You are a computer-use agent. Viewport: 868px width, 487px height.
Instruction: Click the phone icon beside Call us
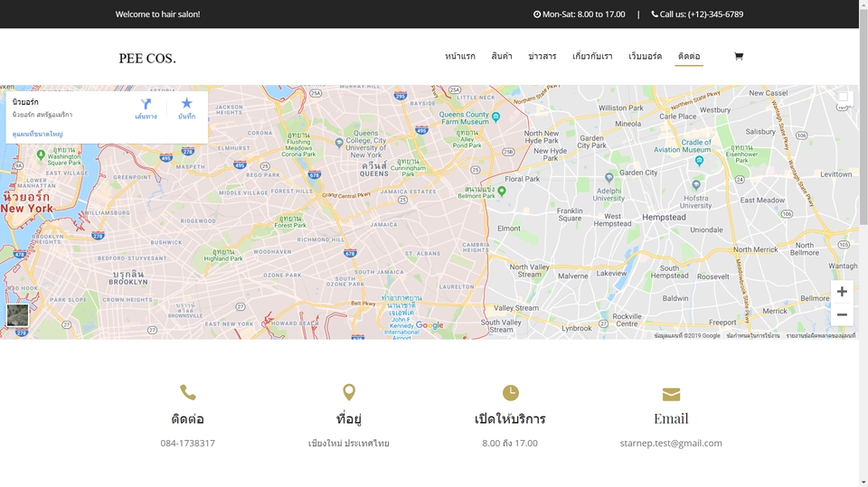(x=655, y=14)
